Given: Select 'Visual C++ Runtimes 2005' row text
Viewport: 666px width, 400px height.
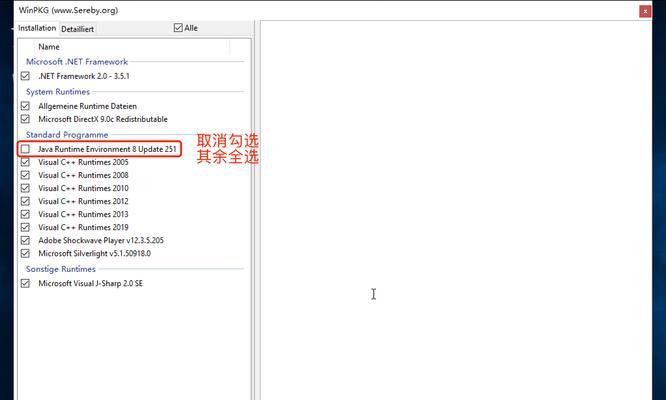Looking at the screenshot, I should tap(83, 162).
